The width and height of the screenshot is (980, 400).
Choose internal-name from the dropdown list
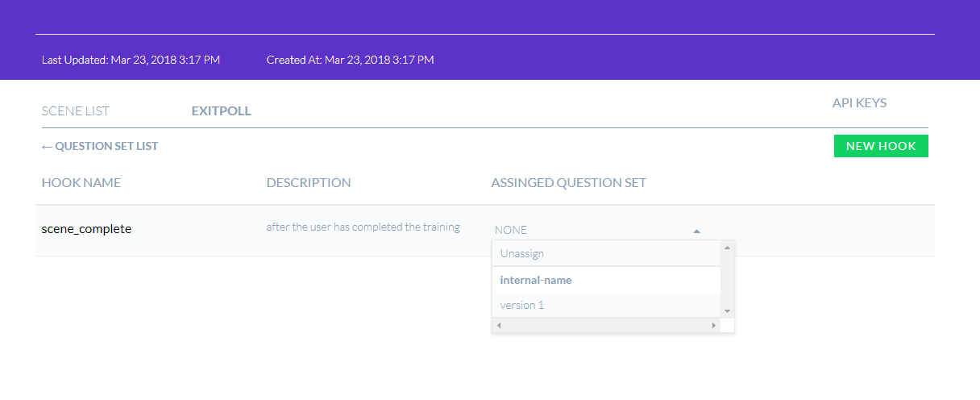[x=606, y=280]
